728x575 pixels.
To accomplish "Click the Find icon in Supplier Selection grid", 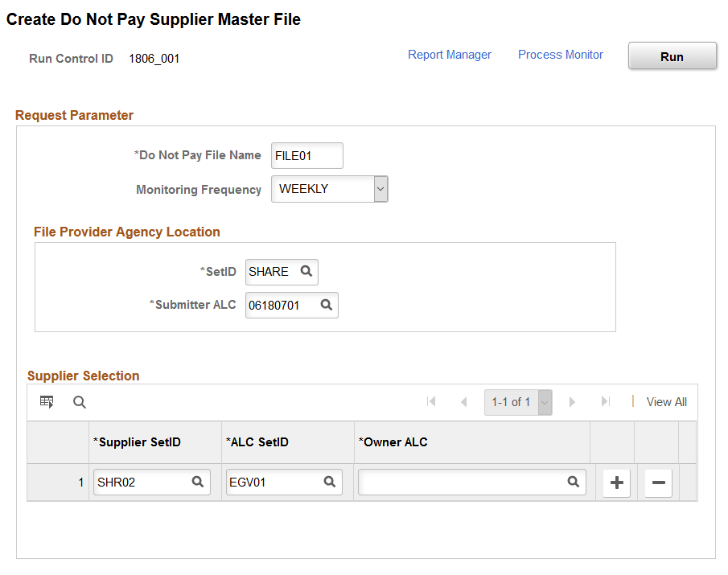I will tap(79, 401).
